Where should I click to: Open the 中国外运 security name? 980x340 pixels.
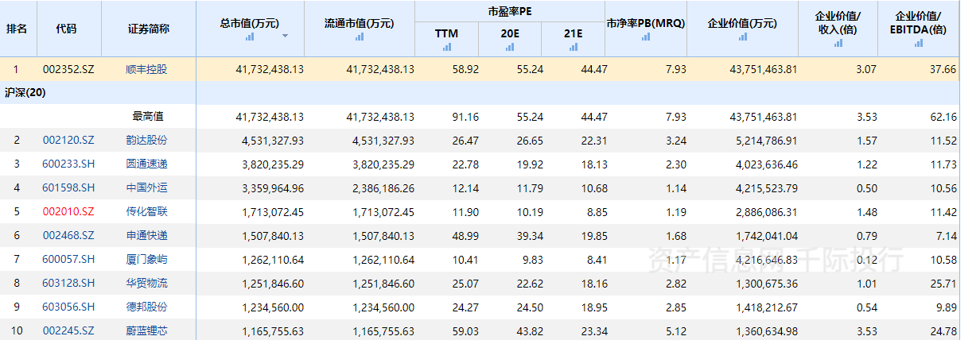pos(147,188)
